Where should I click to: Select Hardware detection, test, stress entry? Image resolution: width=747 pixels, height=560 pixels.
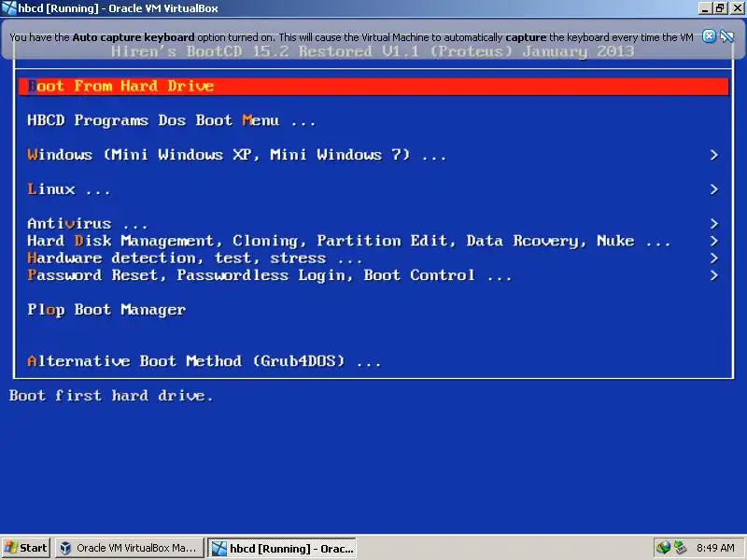point(194,259)
